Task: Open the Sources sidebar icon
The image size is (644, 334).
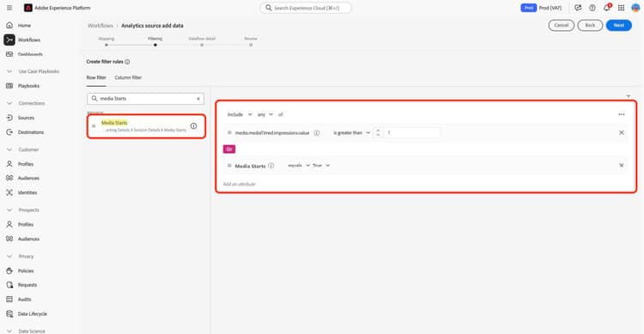Action: click(x=9, y=118)
